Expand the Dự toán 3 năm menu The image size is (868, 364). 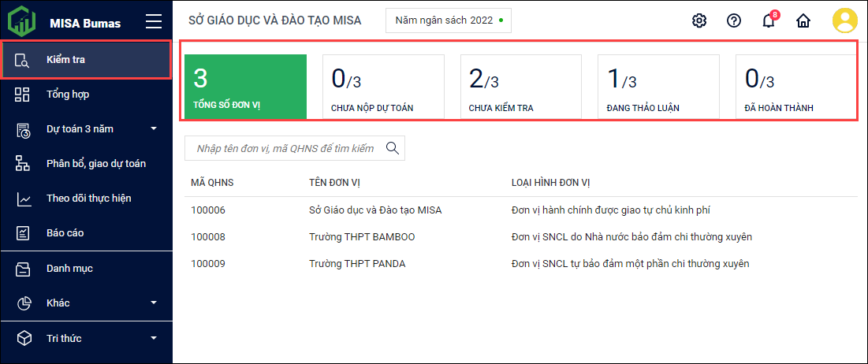click(154, 128)
